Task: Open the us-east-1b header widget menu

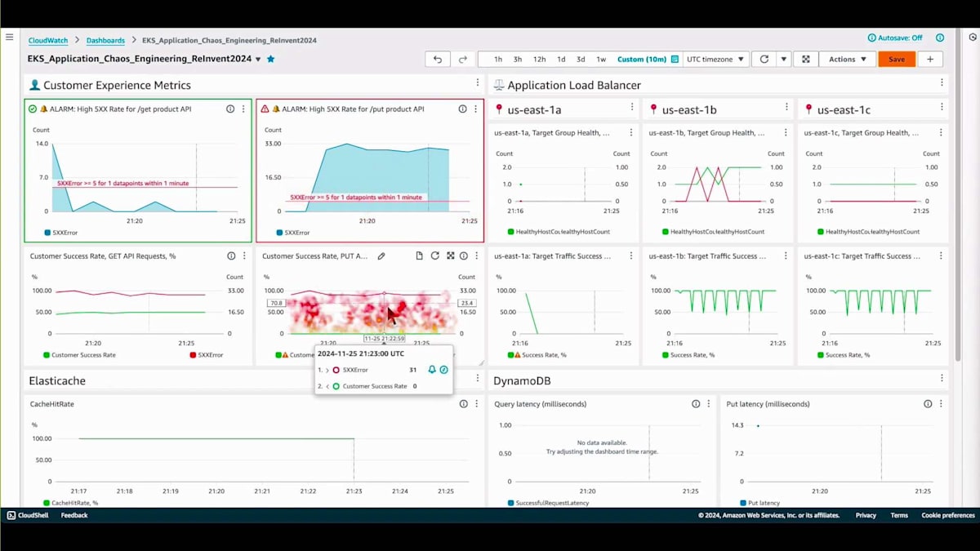Action: [x=786, y=107]
